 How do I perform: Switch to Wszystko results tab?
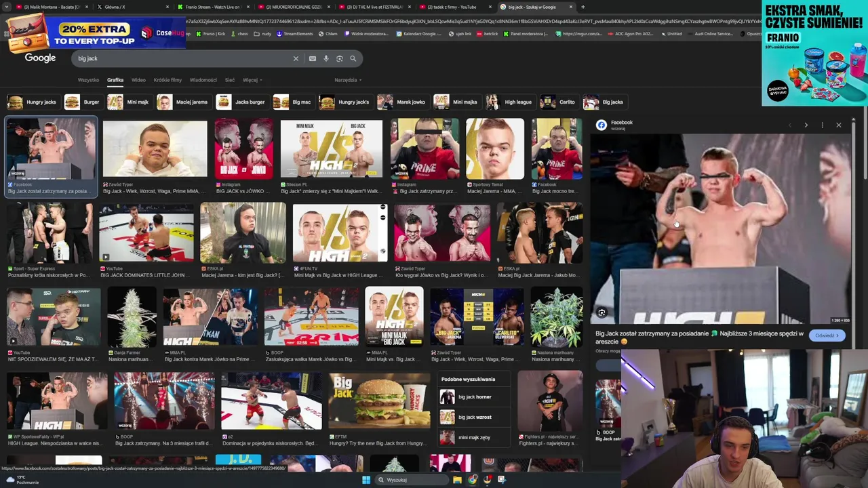coord(88,80)
